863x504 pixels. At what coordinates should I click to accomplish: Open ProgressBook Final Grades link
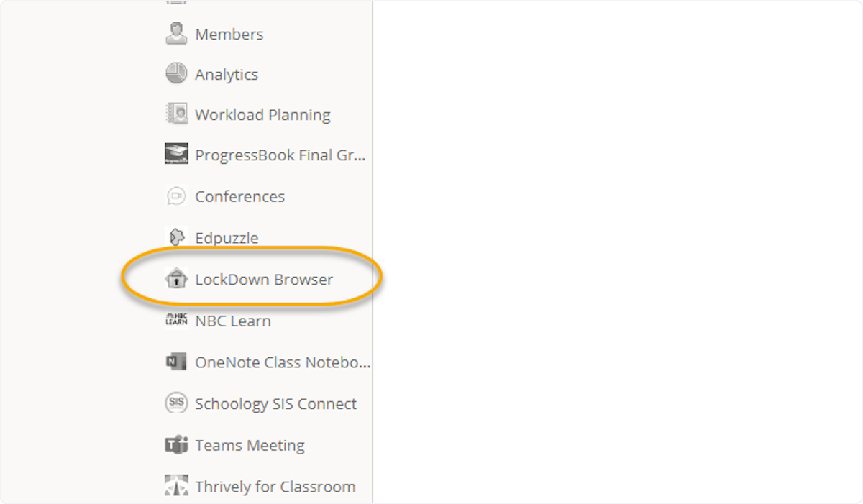click(280, 155)
